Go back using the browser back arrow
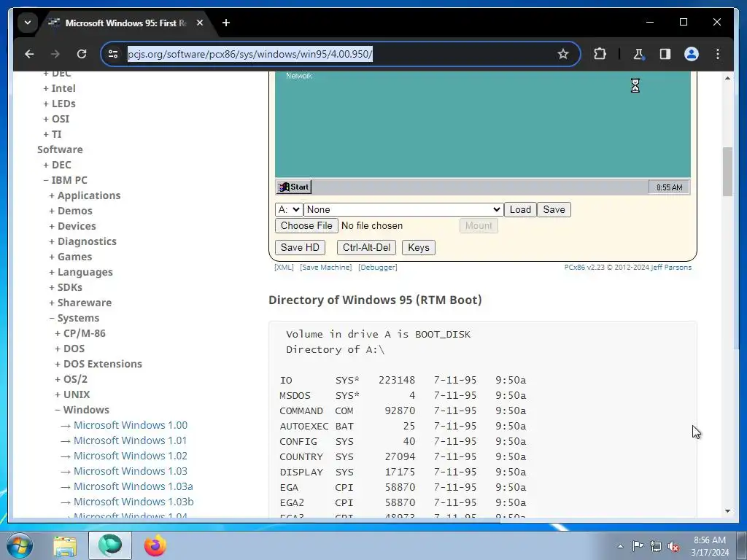This screenshot has height=560, width=747. pos(29,54)
